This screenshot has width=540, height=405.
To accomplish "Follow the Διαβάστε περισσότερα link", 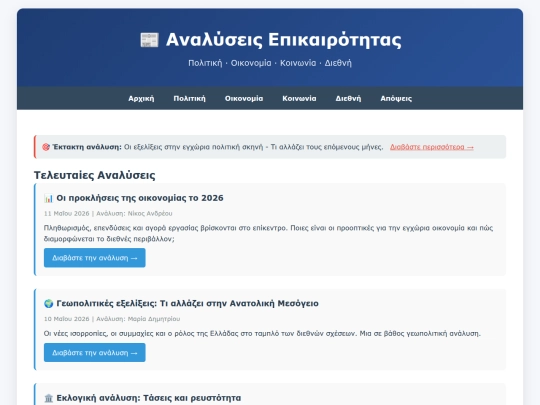I will [432, 147].
